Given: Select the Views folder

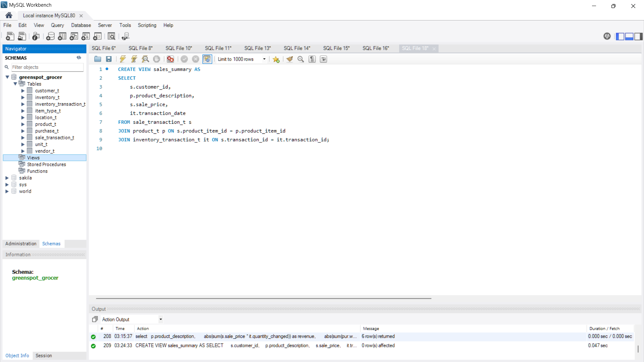Looking at the screenshot, I should 45,158.
